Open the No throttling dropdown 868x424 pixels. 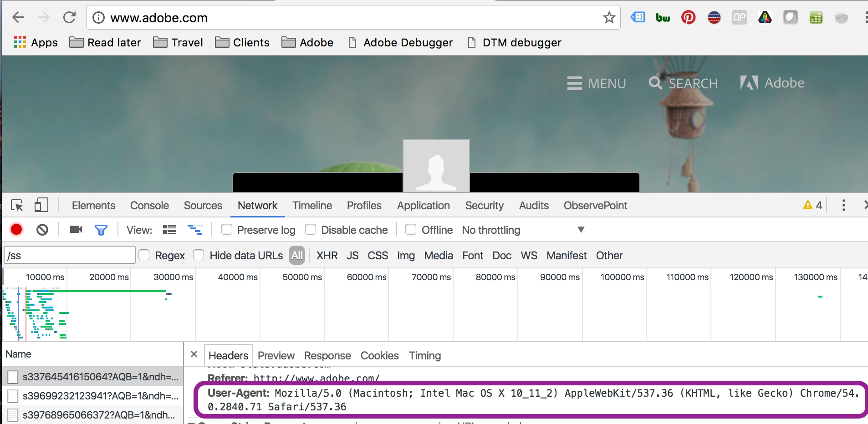(x=523, y=230)
